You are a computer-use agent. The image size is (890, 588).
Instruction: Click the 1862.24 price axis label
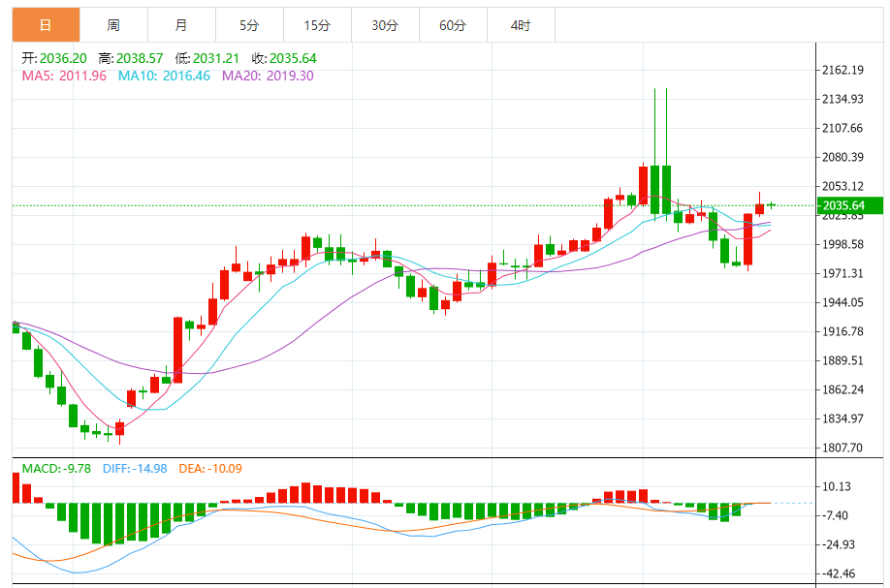click(x=842, y=389)
